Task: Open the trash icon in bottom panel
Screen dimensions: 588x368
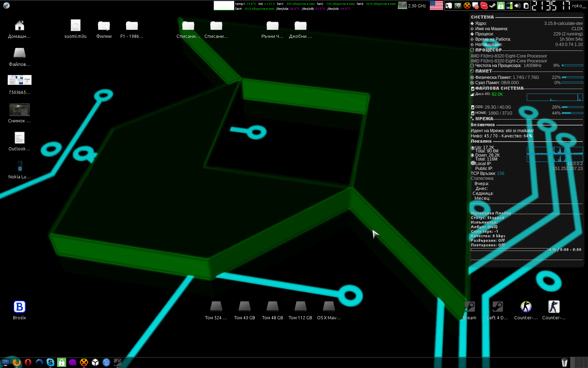Action: click(564, 362)
